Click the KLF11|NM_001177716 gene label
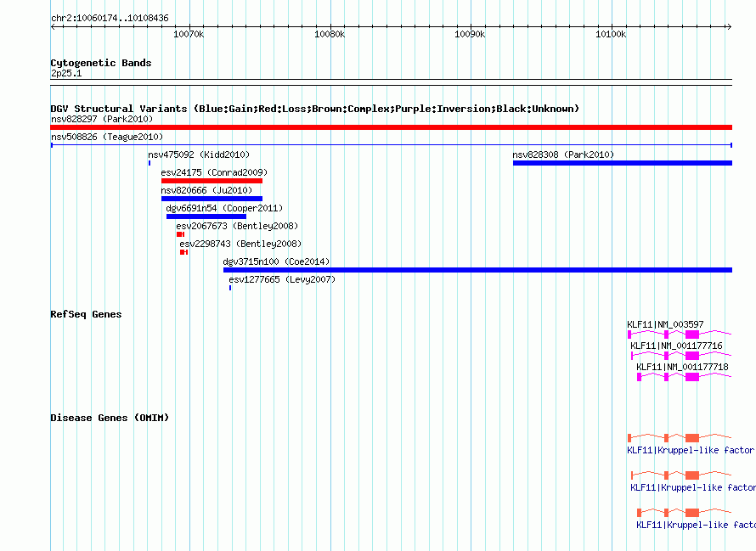The image size is (756, 551). [676, 346]
